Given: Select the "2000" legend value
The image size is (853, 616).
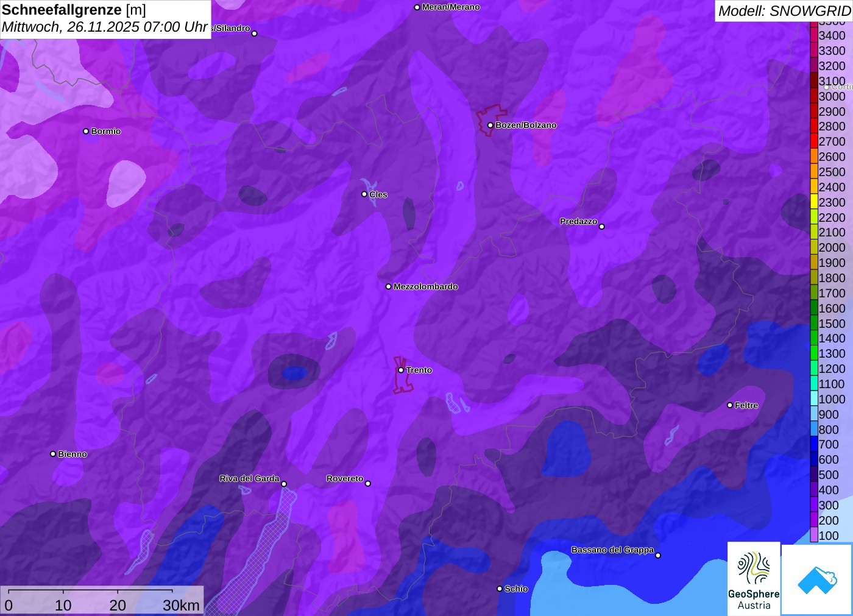Looking at the screenshot, I should coord(832,248).
